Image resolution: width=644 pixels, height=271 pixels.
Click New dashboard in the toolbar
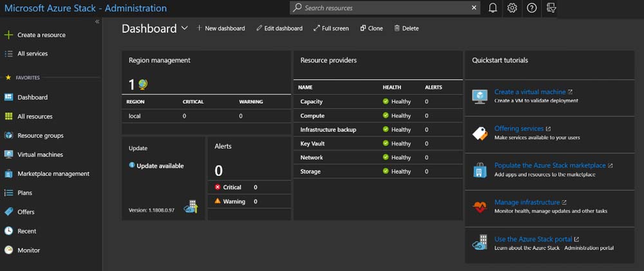coord(221,28)
